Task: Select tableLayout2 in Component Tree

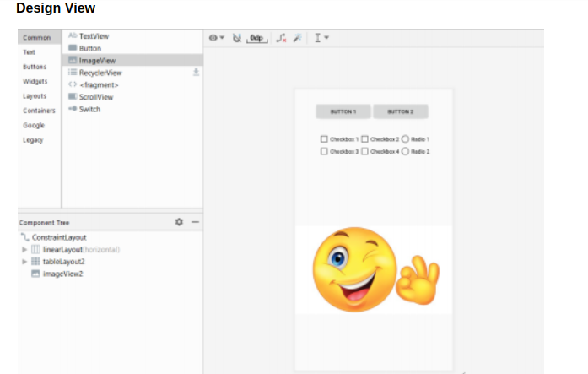Action: point(64,262)
